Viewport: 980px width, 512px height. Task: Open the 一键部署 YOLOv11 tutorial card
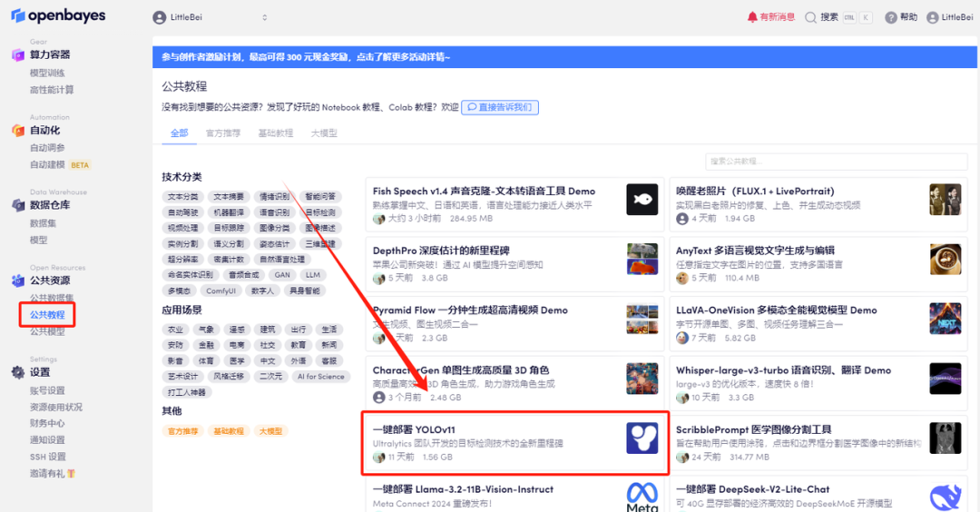[515, 443]
